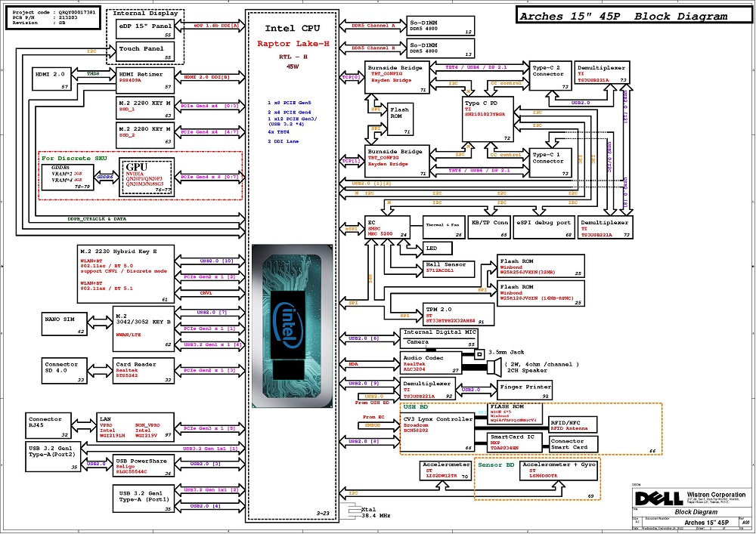Select the M.2 2230 Hybrid Key E block

pos(125,274)
